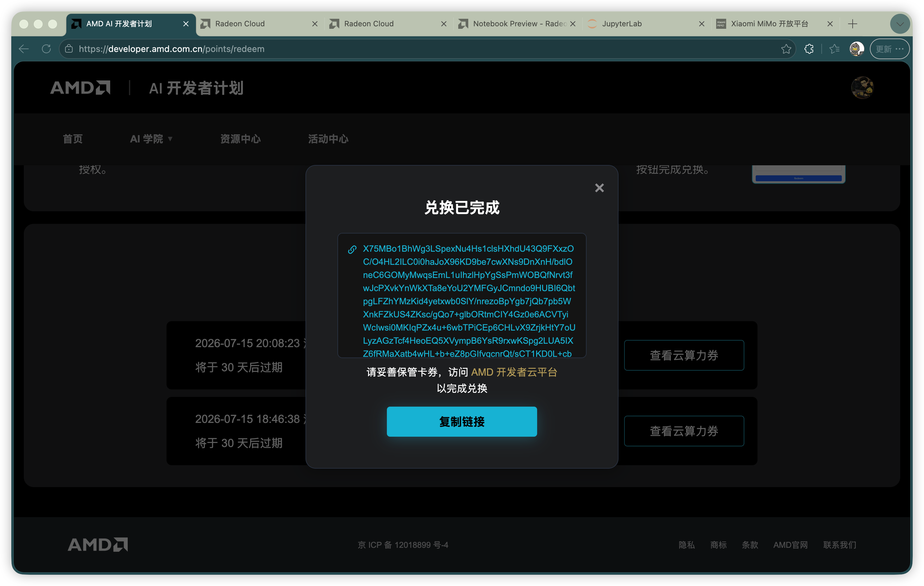The image size is (924, 586).
Task: Click the 2026-07-15 20:08:23 record timestamp
Action: (247, 343)
